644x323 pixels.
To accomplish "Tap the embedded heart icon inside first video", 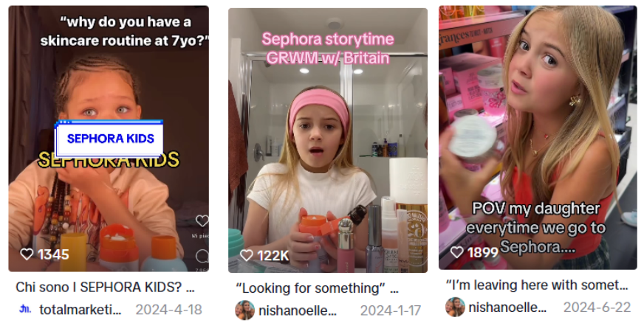I will tap(202, 221).
